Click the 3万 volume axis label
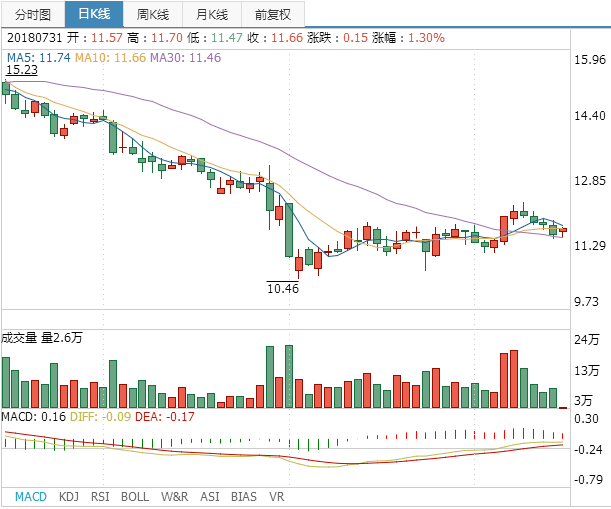 click(583, 400)
